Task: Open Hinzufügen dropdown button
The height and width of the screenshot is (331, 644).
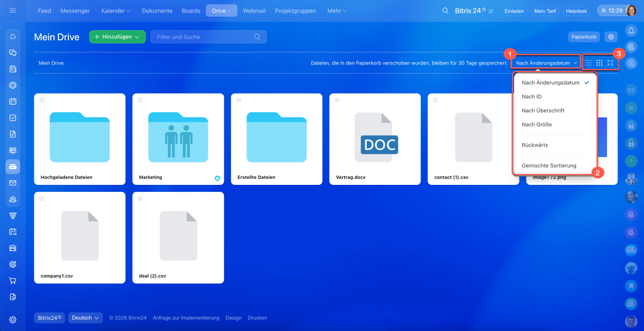Action: coord(117,37)
